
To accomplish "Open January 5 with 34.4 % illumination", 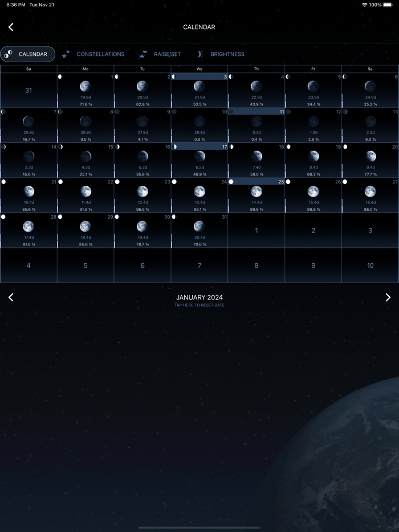I will [313, 90].
